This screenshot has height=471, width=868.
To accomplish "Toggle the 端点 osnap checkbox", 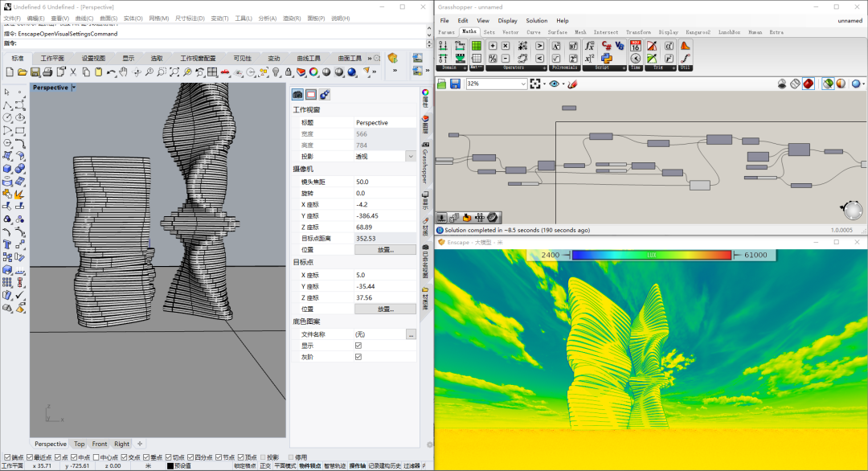I will pos(7,457).
